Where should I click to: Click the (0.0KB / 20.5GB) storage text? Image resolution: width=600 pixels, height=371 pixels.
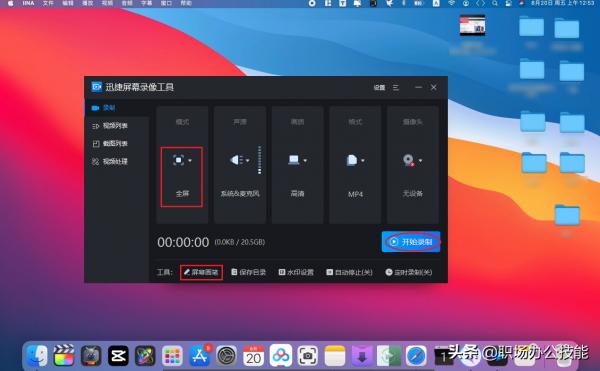(x=240, y=242)
